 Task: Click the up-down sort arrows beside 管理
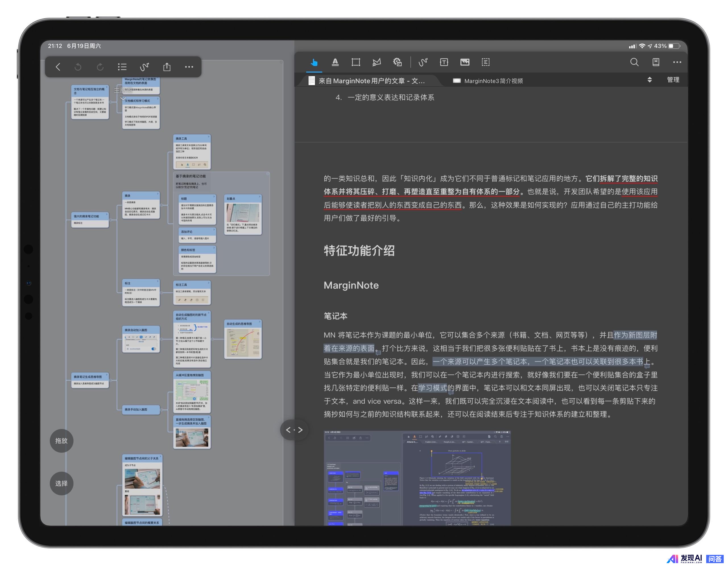tap(650, 80)
